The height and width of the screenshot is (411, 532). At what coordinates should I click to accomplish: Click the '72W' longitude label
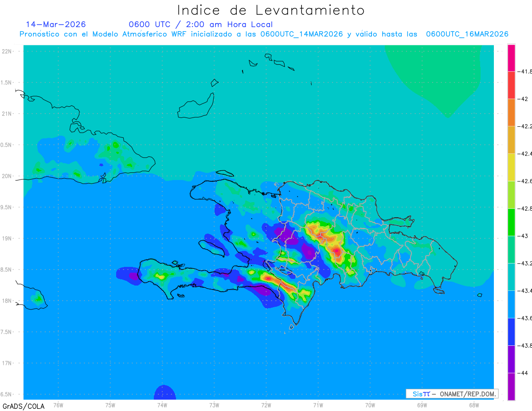pyautogui.click(x=266, y=405)
